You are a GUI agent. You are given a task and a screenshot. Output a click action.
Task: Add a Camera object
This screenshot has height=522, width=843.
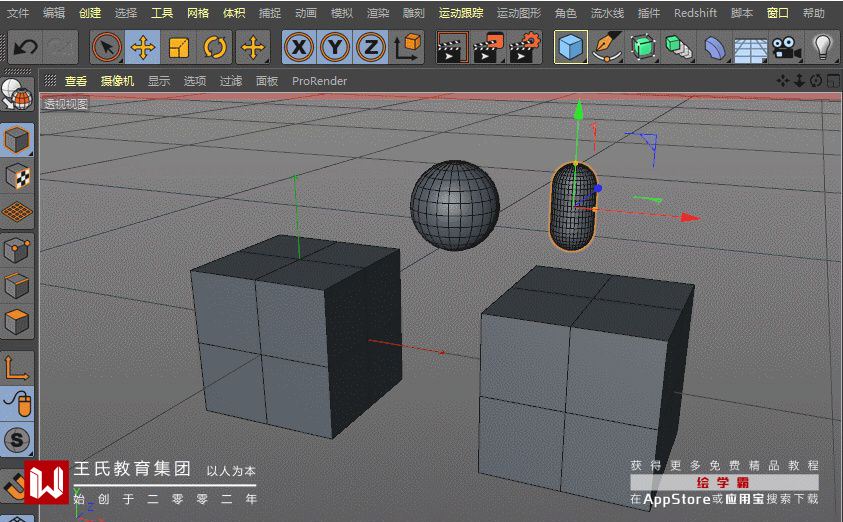click(786, 48)
